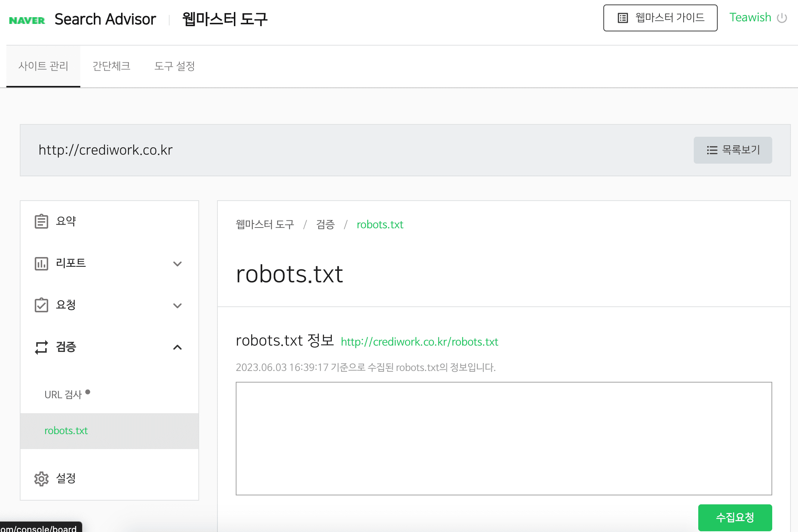
Task: Collapse the 검증 menu chevron
Action: pos(177,347)
